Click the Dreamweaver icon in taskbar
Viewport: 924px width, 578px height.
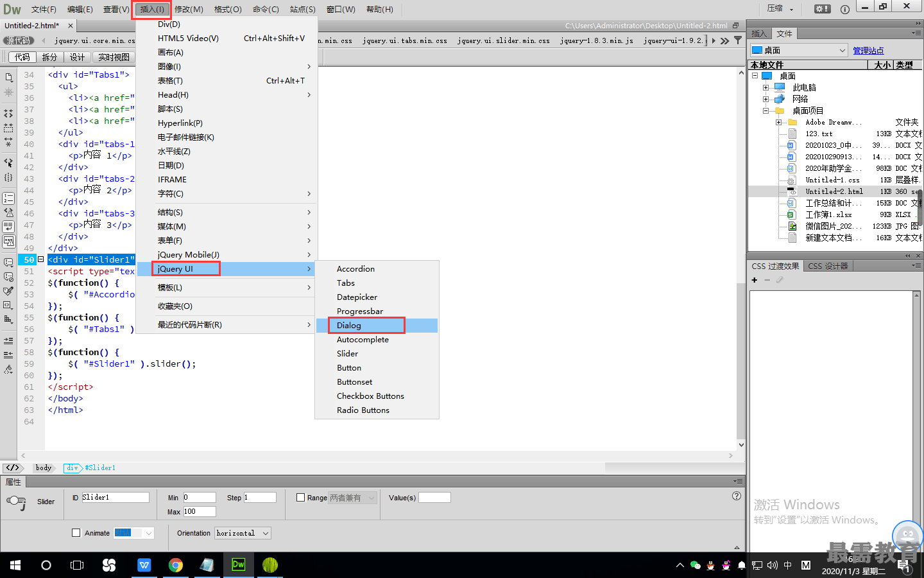[x=238, y=565]
